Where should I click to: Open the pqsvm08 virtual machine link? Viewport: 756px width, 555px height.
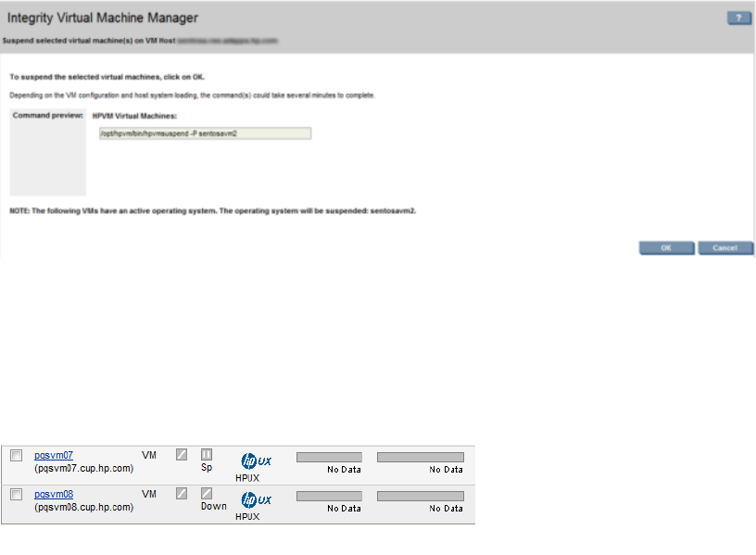click(x=54, y=495)
